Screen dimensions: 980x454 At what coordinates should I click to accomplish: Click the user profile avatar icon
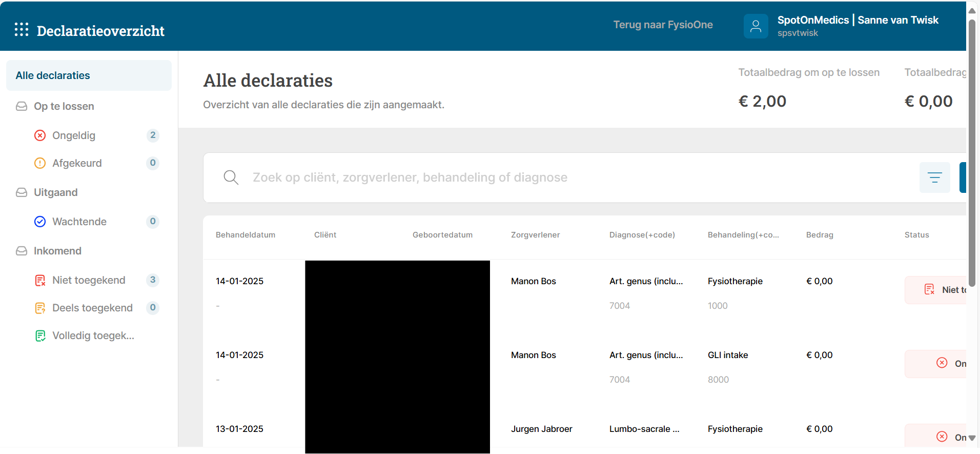pyautogui.click(x=756, y=26)
